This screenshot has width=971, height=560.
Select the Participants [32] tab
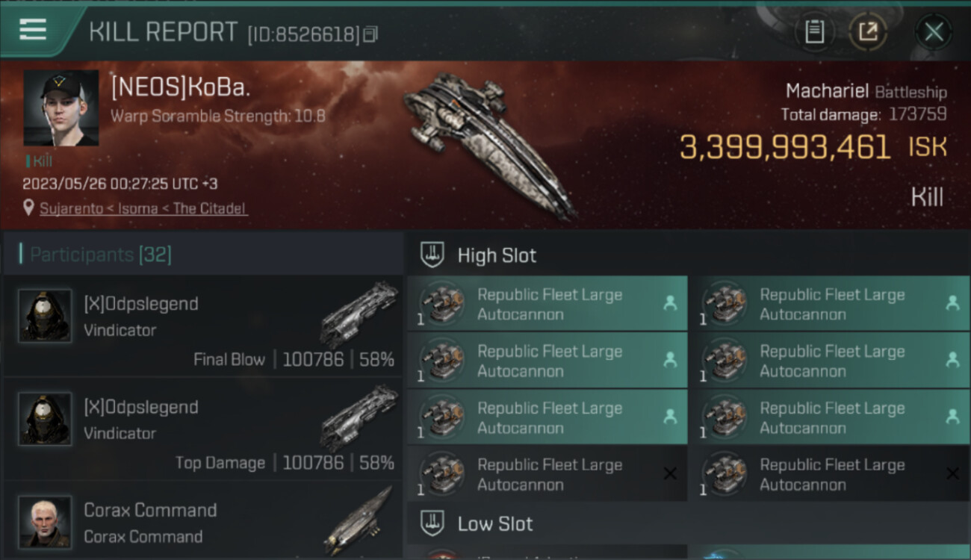point(101,255)
